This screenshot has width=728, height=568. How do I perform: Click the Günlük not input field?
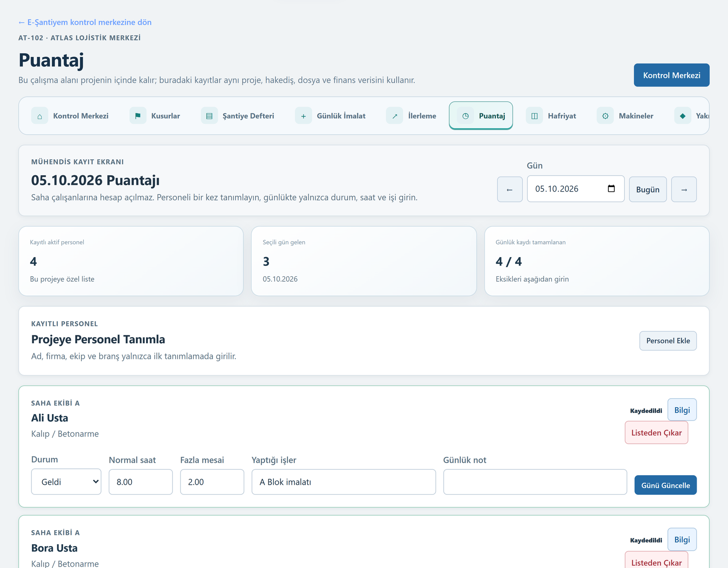click(x=535, y=482)
